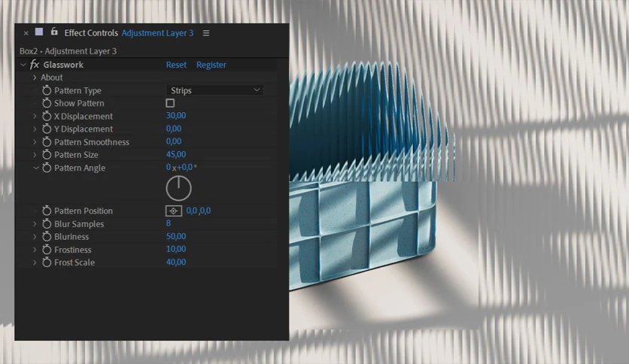Screen dimensions: 629x364
Task: Click the Pattern Position stopwatch icon
Action: coord(47,211)
